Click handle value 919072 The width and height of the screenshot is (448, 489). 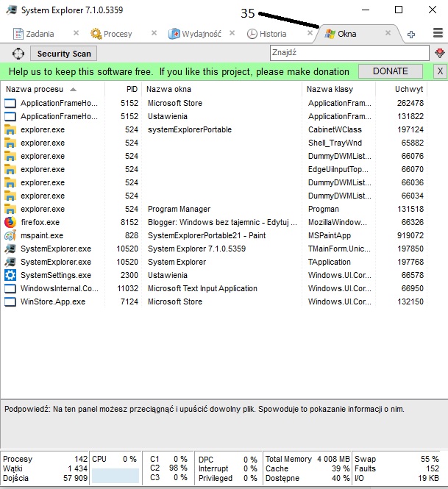click(410, 235)
